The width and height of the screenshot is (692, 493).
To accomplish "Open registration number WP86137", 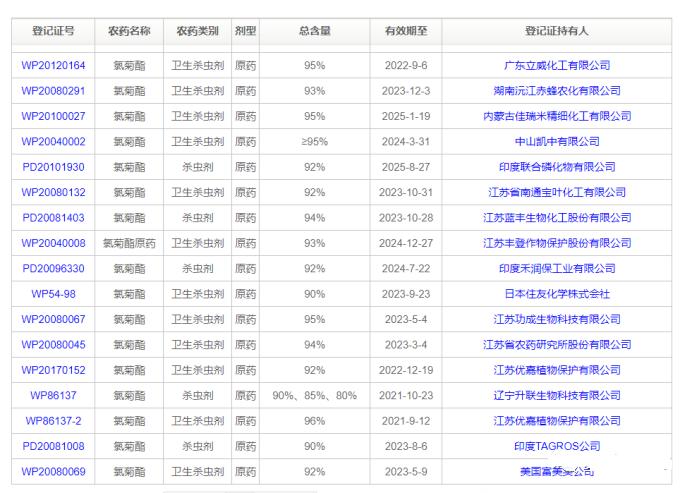I will [x=53, y=395].
